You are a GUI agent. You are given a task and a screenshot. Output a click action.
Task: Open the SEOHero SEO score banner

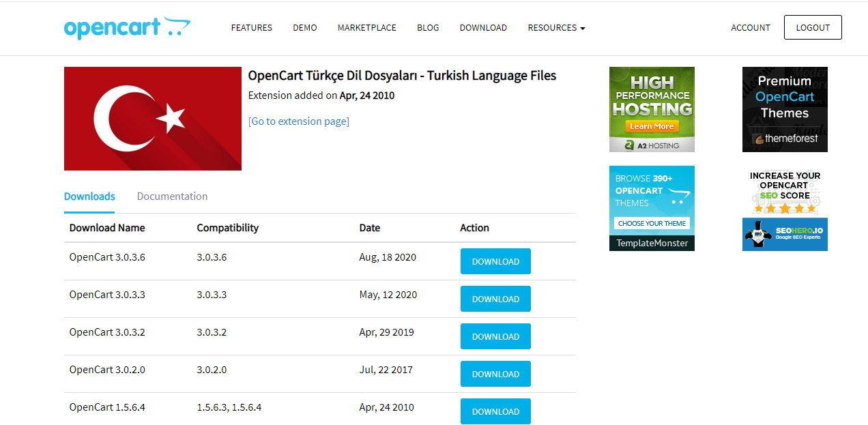(x=785, y=208)
